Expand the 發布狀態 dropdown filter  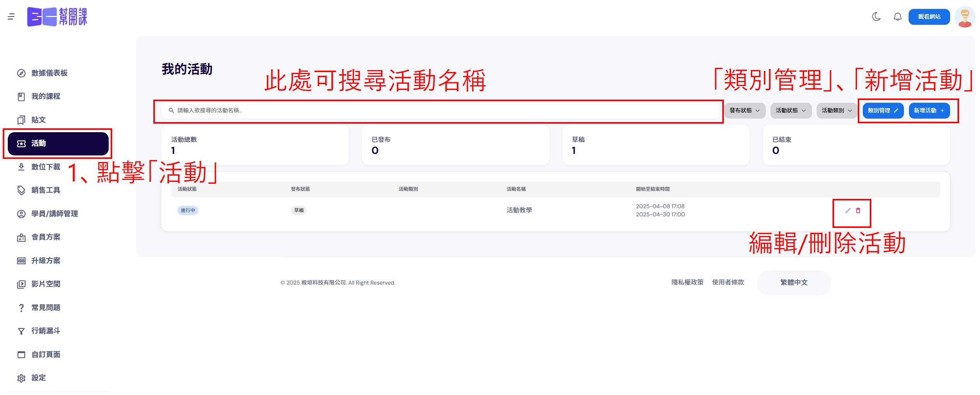pyautogui.click(x=744, y=110)
